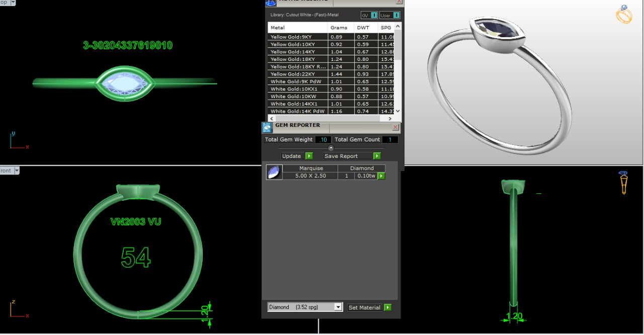Click the orange ring-side icon in right viewport

pos(623,183)
